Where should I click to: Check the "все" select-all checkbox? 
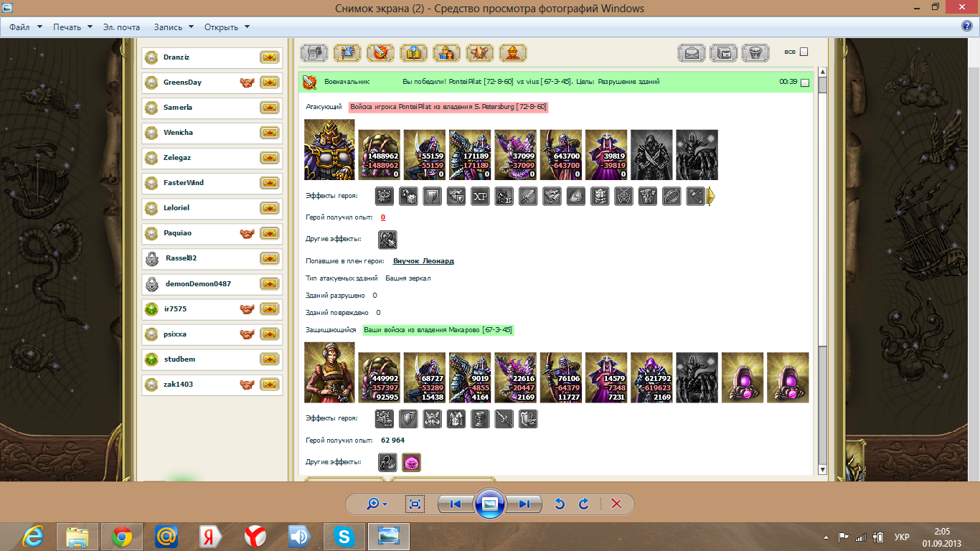pyautogui.click(x=804, y=52)
